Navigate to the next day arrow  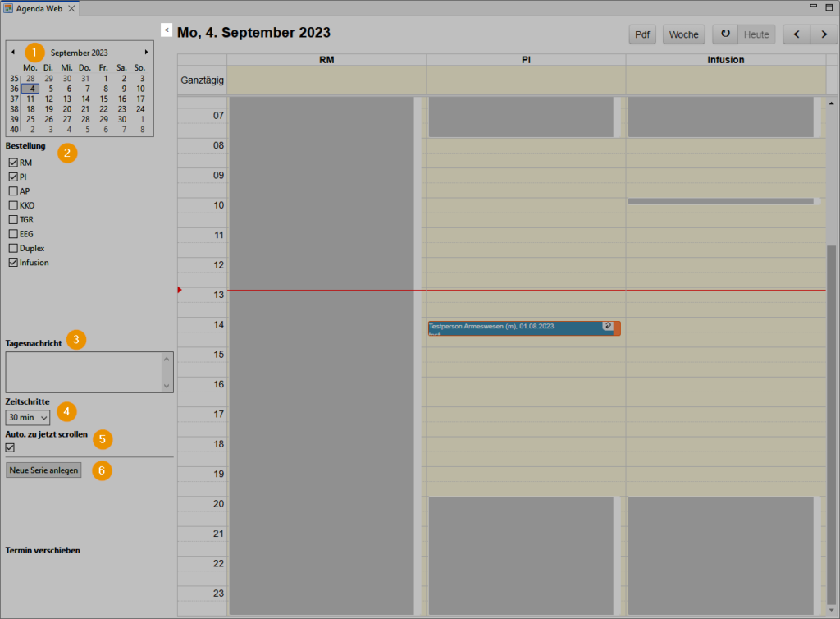pyautogui.click(x=823, y=34)
